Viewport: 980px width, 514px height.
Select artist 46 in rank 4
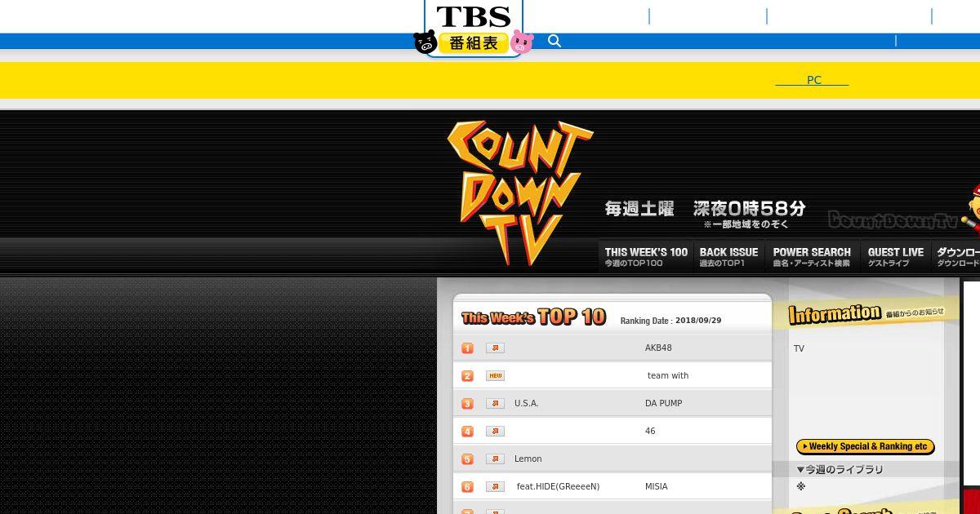(650, 431)
